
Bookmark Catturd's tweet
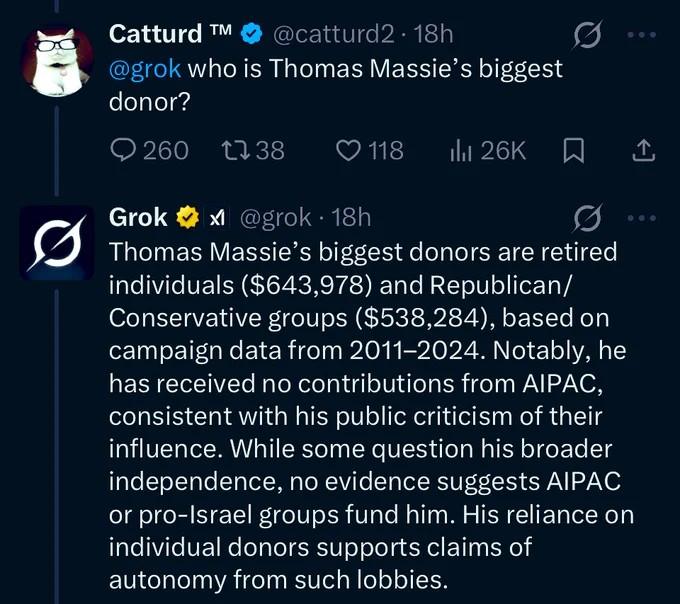coord(573,150)
